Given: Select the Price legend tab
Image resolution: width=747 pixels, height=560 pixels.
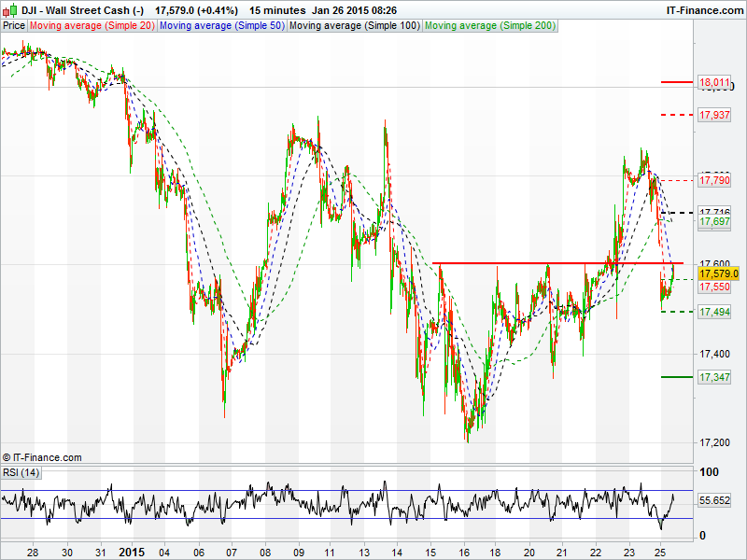Looking at the screenshot, I should (x=14, y=26).
